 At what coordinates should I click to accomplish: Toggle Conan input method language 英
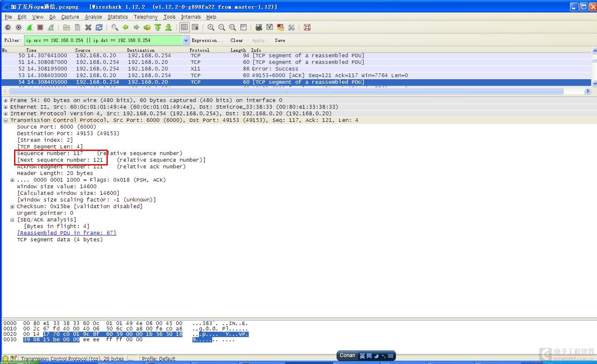(x=362, y=356)
